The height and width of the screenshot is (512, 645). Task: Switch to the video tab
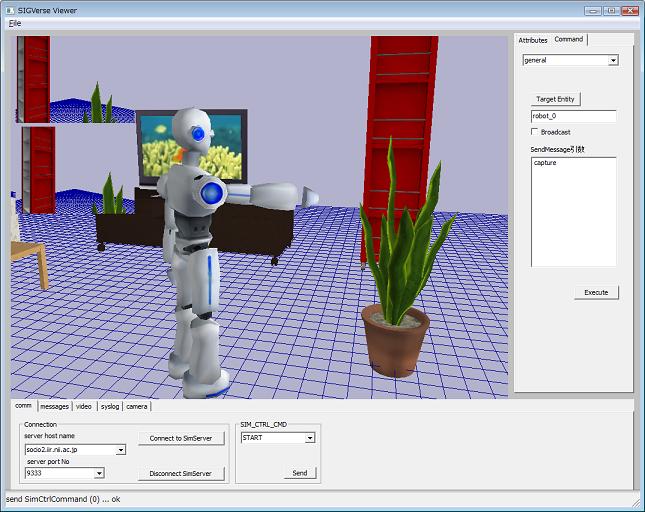[x=84, y=406]
